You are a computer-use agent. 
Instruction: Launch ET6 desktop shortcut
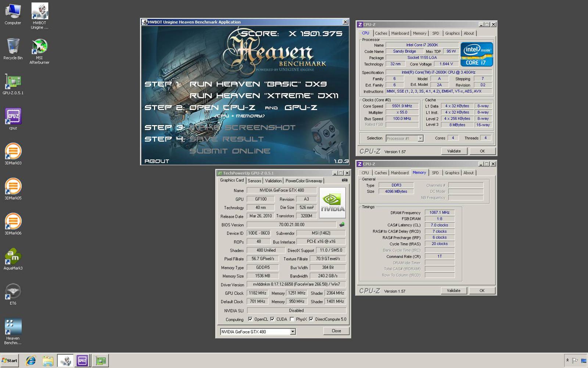13,294
